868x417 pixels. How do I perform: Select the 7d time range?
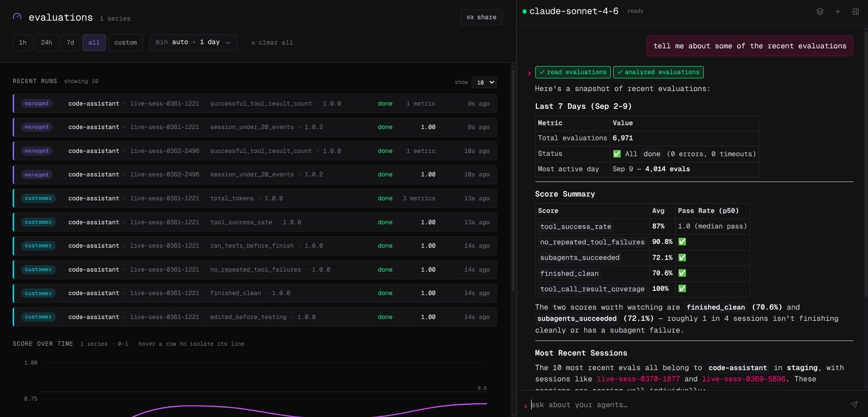(x=70, y=43)
